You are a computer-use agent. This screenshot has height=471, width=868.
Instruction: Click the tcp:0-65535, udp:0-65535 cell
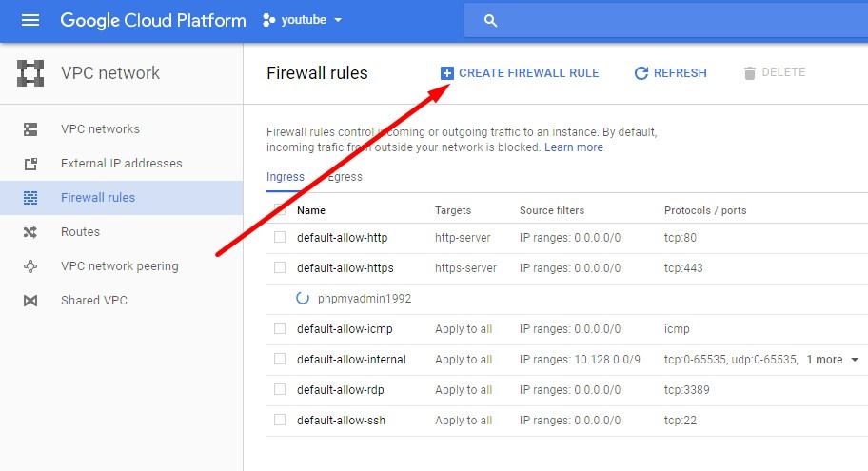click(x=731, y=360)
